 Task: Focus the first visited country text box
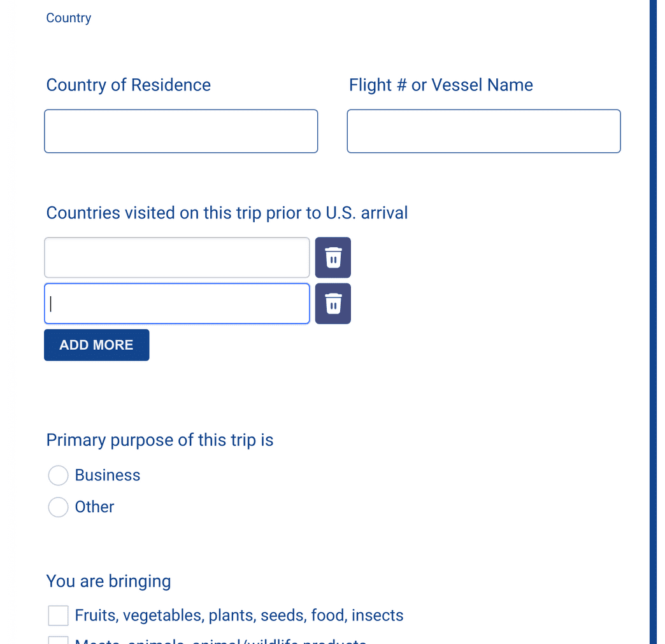tap(177, 257)
